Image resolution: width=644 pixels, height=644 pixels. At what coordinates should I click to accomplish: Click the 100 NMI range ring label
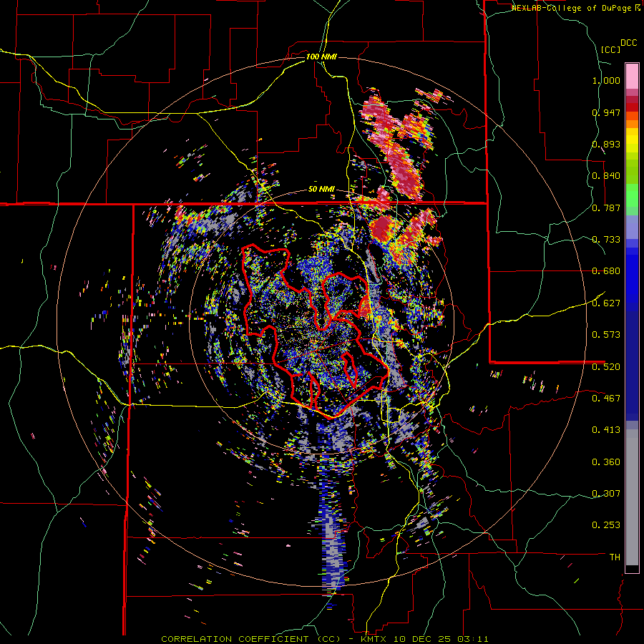tap(321, 57)
